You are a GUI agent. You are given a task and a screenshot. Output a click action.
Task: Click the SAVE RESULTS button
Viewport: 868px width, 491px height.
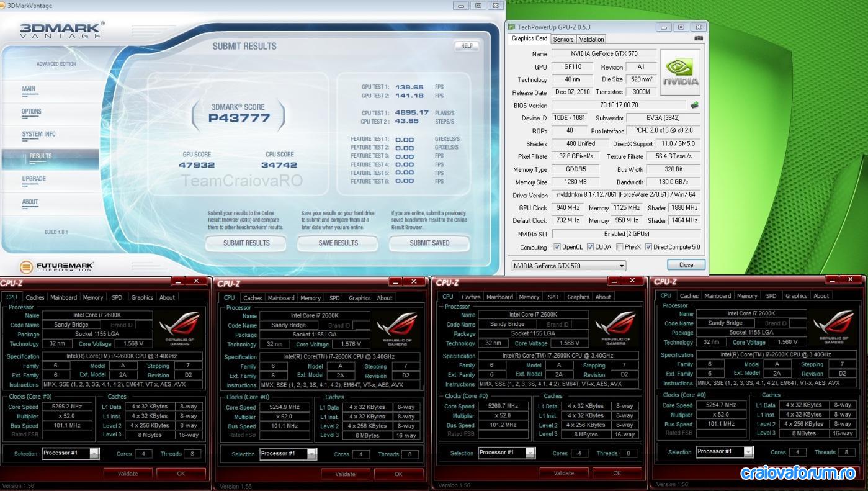pos(338,243)
